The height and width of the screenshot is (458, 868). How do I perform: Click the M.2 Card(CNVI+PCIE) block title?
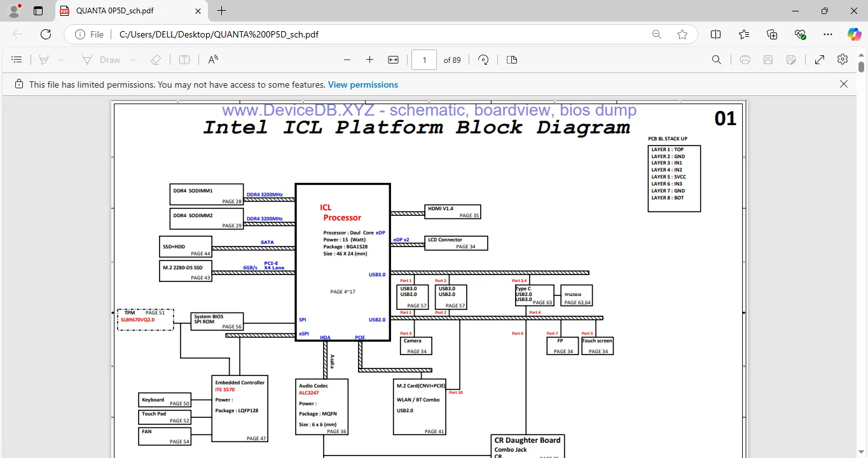[x=421, y=386]
